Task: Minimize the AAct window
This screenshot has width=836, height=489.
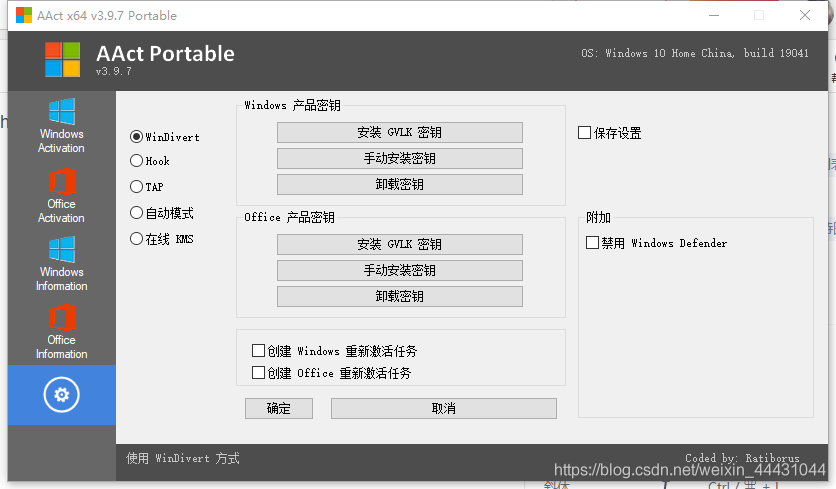Action: [x=714, y=15]
